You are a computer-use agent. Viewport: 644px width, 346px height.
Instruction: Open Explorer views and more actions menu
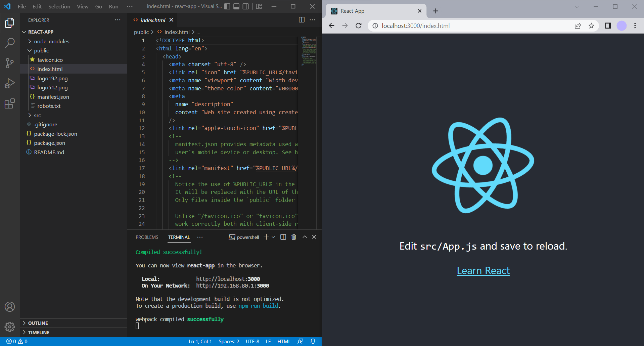(x=118, y=20)
